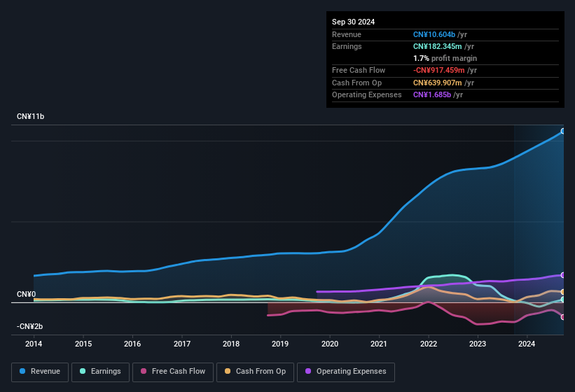
Task: Click the pink Free Cash Flow endpoint marker
Action: coord(563,316)
